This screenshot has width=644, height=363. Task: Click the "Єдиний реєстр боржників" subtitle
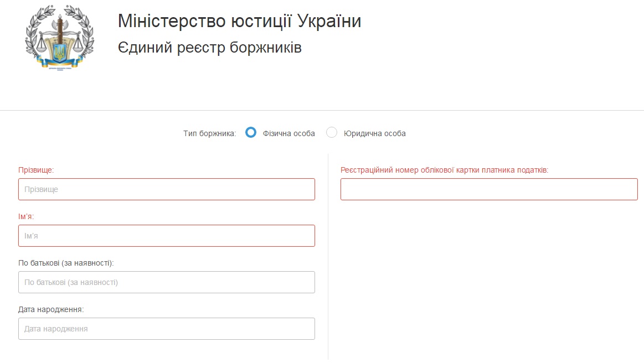pyautogui.click(x=209, y=48)
